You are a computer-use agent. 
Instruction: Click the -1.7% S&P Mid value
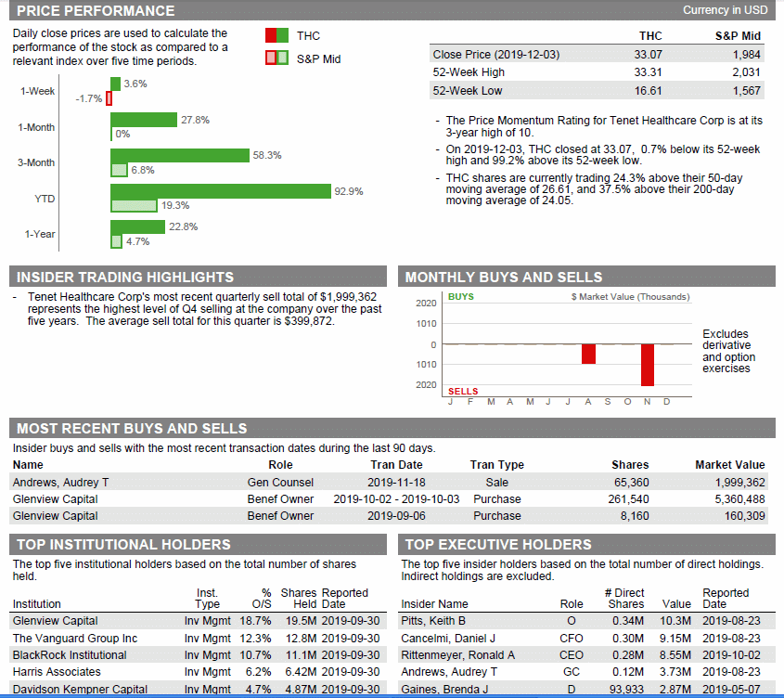(89, 98)
